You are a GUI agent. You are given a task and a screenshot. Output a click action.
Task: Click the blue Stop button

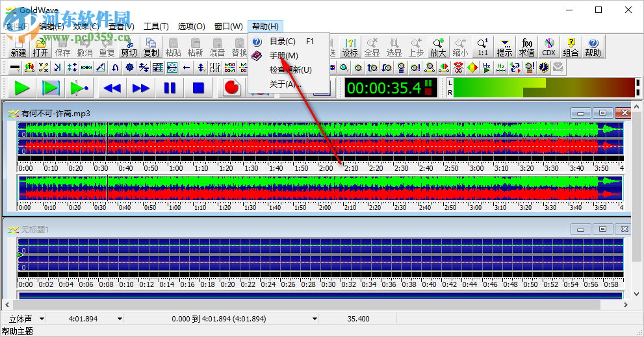click(198, 88)
